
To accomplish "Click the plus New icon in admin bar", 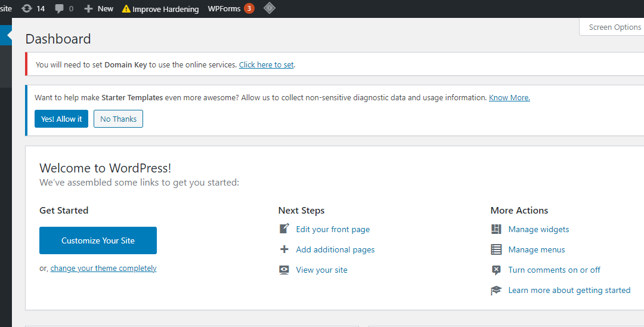I will click(x=88, y=8).
